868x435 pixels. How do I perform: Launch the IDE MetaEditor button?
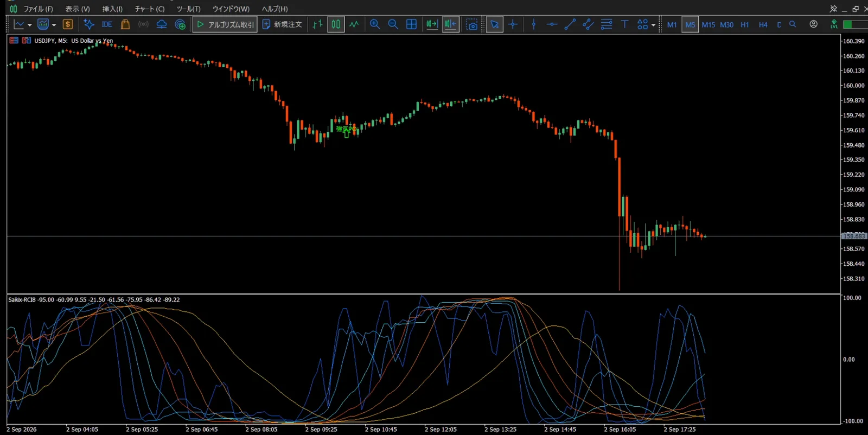point(107,24)
